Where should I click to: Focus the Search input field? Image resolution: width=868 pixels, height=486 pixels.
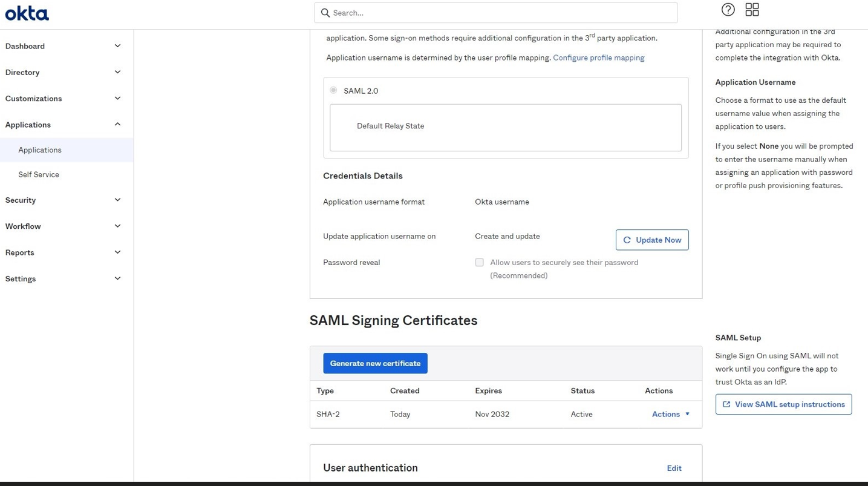point(502,13)
